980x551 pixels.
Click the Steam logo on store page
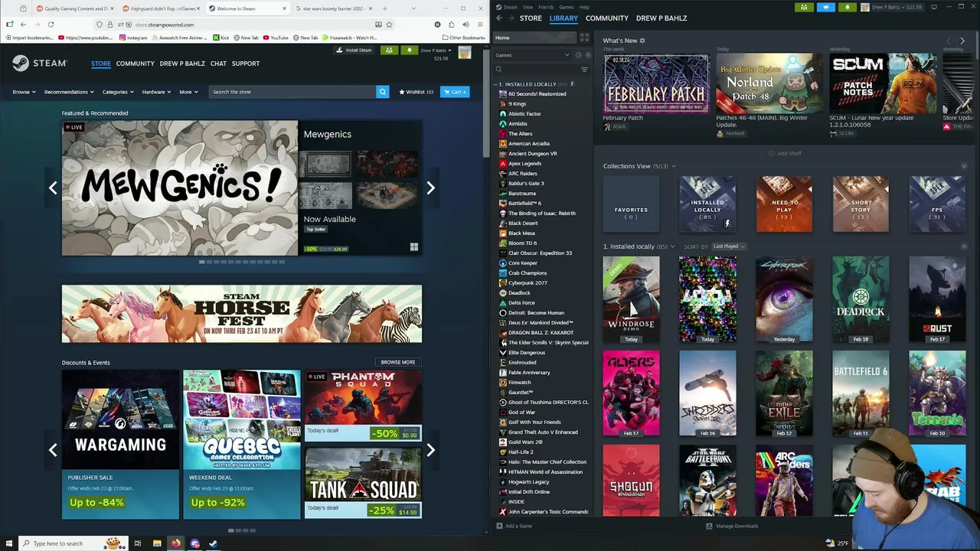pos(40,64)
